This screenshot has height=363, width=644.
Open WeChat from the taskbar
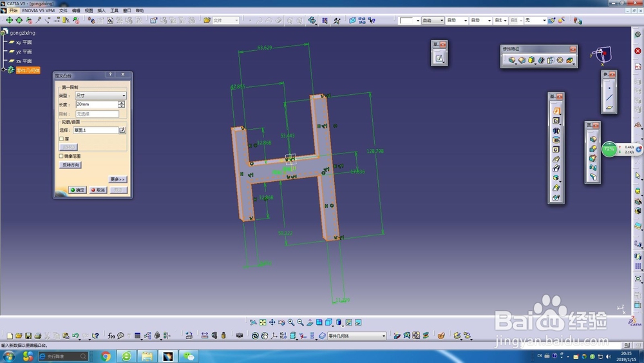coord(189,356)
